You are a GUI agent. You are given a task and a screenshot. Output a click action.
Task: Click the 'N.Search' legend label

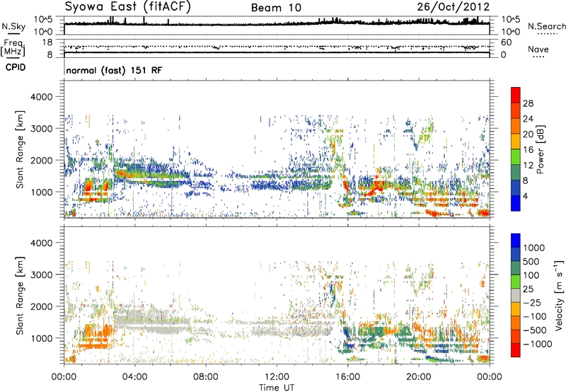point(546,26)
